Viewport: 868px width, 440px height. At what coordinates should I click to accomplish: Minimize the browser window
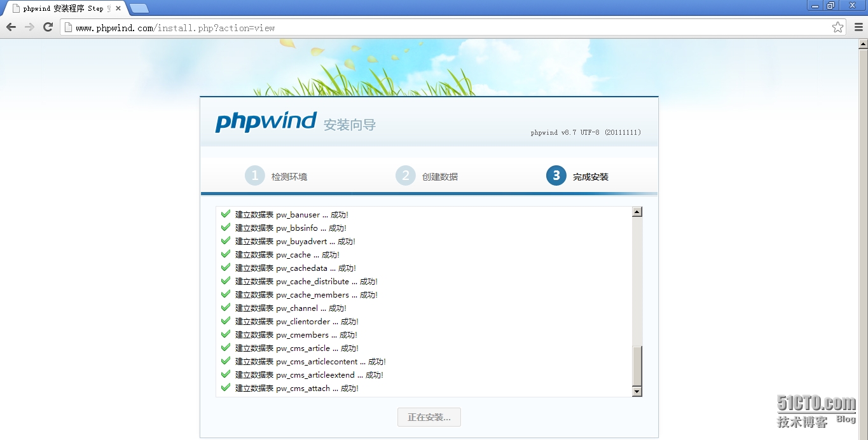(815, 5)
